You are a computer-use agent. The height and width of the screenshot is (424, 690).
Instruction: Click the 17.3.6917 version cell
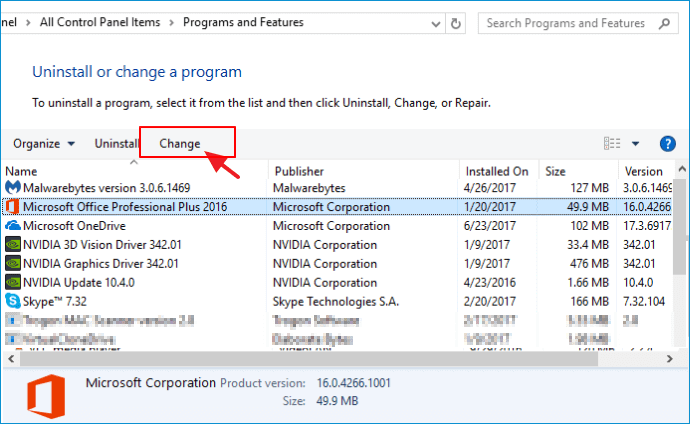(x=647, y=226)
